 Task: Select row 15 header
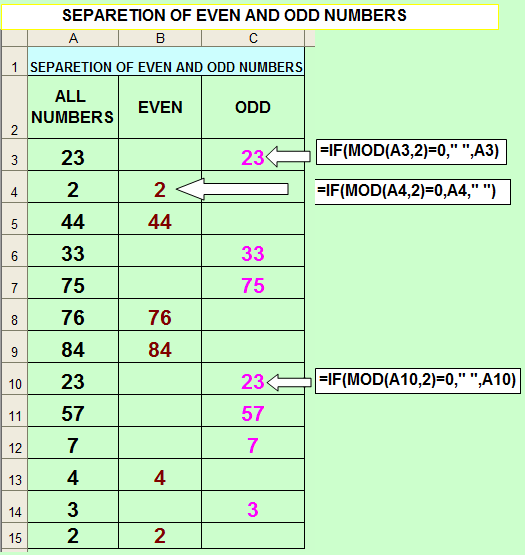[x=14, y=536]
